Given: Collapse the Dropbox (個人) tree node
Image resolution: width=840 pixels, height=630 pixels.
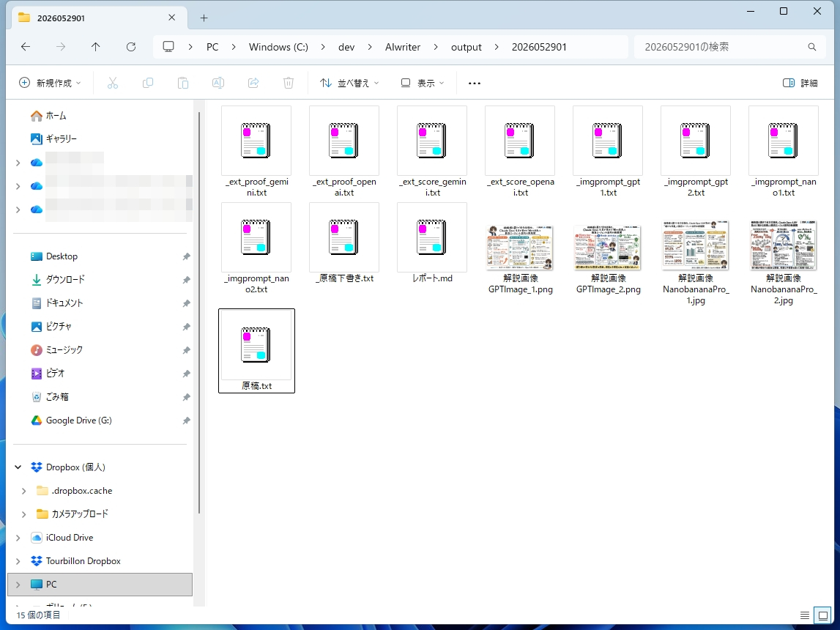Looking at the screenshot, I should point(18,467).
